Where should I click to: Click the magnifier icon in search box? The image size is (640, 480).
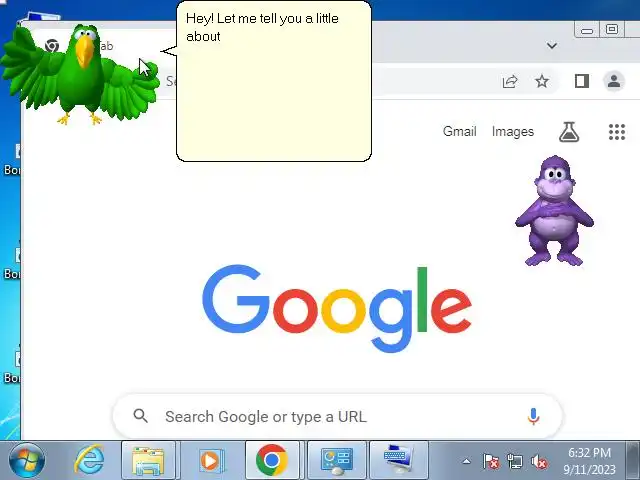pyautogui.click(x=140, y=416)
